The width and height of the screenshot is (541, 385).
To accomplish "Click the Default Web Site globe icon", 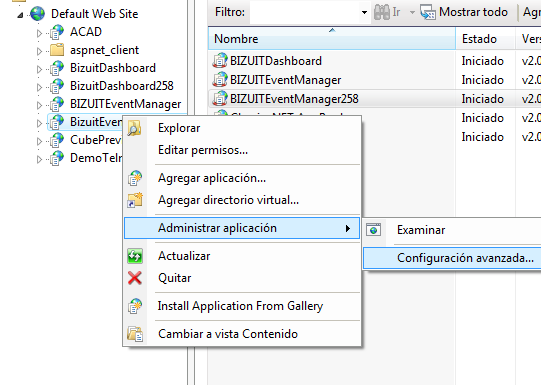I will (37, 14).
